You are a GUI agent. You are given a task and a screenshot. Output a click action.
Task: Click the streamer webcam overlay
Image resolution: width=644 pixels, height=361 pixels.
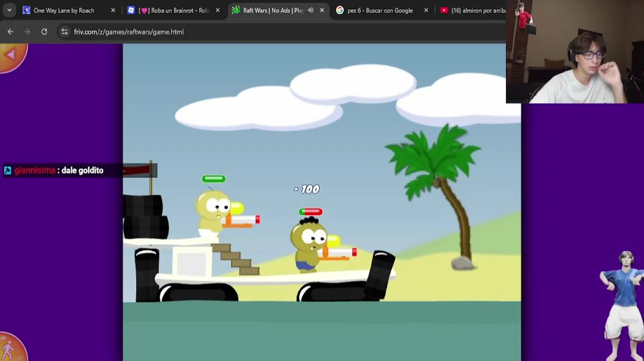pyautogui.click(x=575, y=52)
